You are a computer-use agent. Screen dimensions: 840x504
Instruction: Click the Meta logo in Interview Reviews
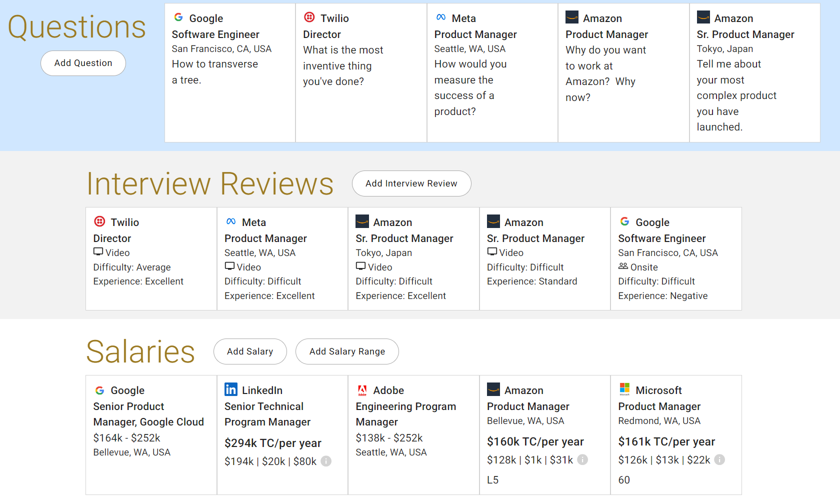click(231, 221)
